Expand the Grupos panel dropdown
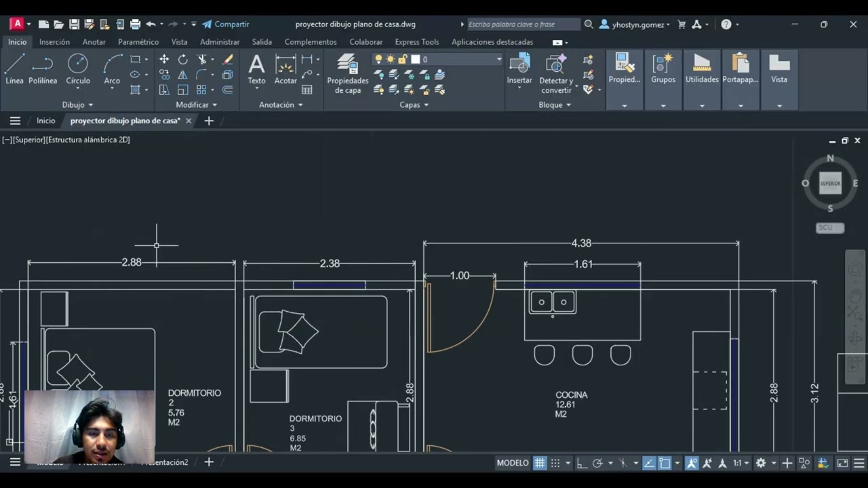The height and width of the screenshot is (488, 868). click(x=663, y=106)
